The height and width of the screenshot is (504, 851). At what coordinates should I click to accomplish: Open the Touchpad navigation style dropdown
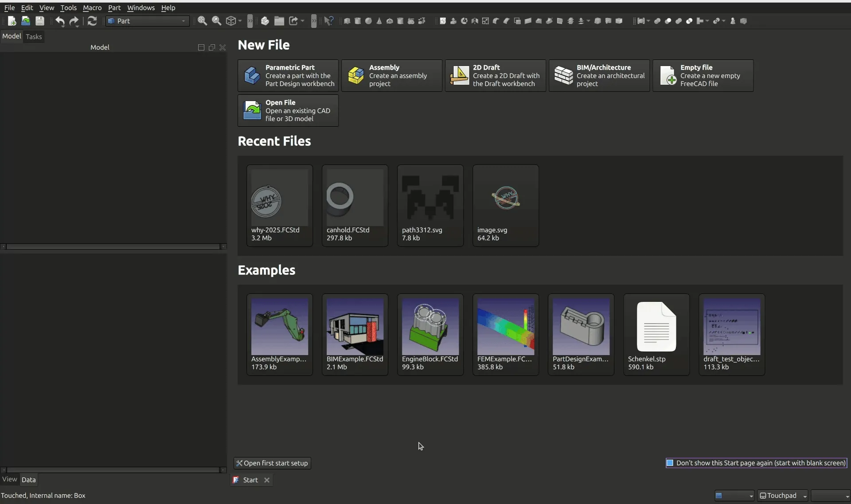pyautogui.click(x=783, y=496)
